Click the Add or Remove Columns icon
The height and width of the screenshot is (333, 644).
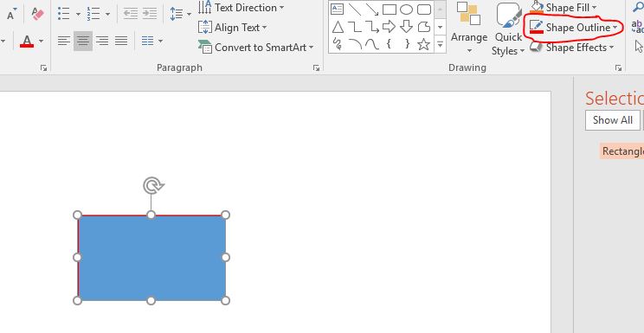[x=147, y=41]
